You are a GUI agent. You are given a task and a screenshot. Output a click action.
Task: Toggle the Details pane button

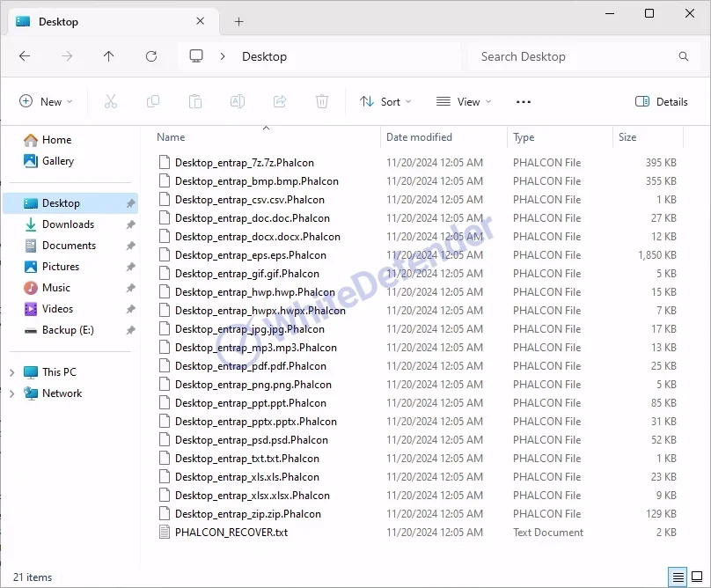[x=662, y=101]
